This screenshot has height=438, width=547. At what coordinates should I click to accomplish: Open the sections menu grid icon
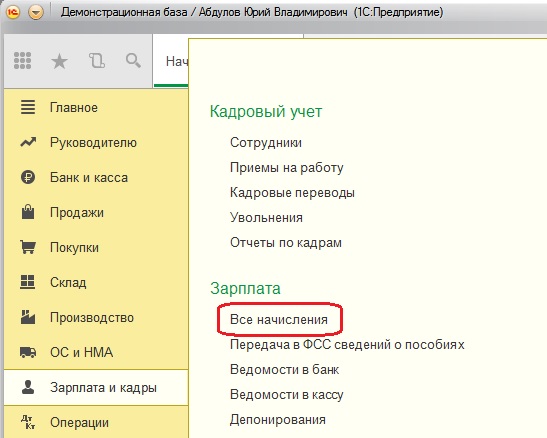tap(23, 61)
